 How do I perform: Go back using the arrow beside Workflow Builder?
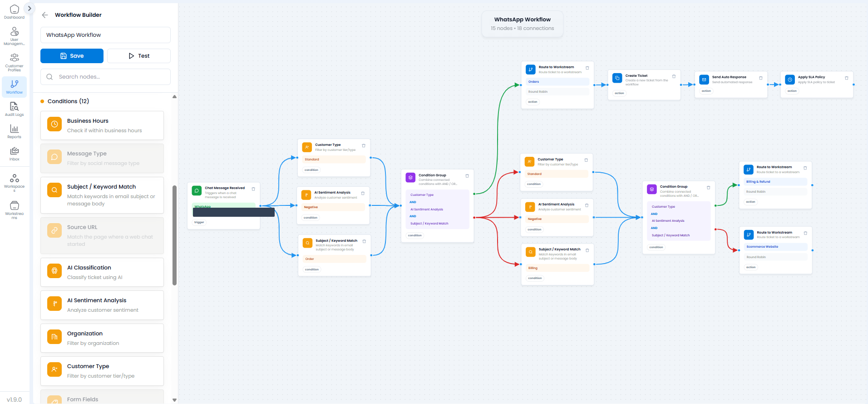[45, 15]
